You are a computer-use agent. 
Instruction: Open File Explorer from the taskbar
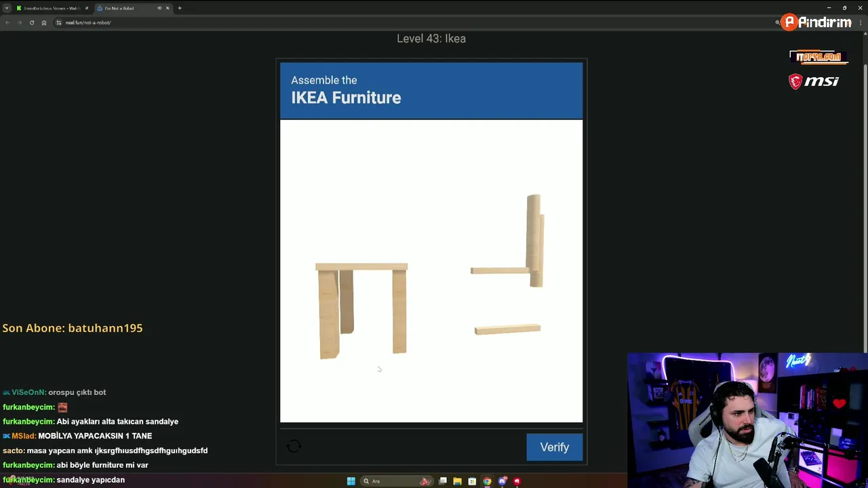pyautogui.click(x=457, y=481)
